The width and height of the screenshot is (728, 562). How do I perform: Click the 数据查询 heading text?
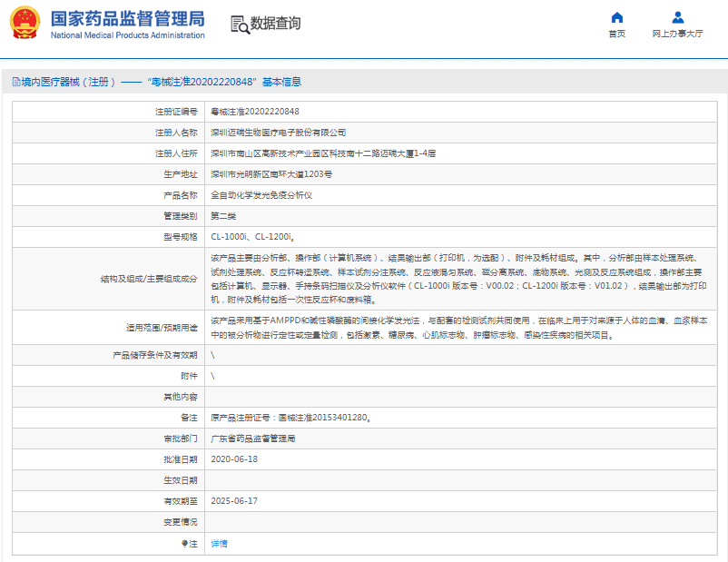275,24
